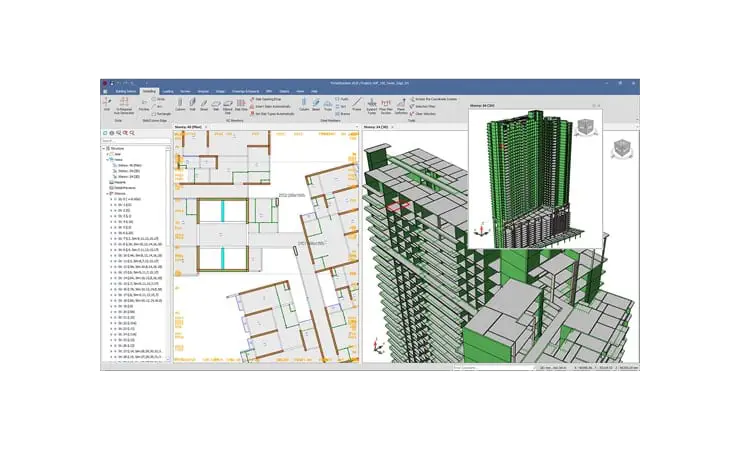
Task: Click the structure tree vertical scrollbar
Action: (x=168, y=252)
